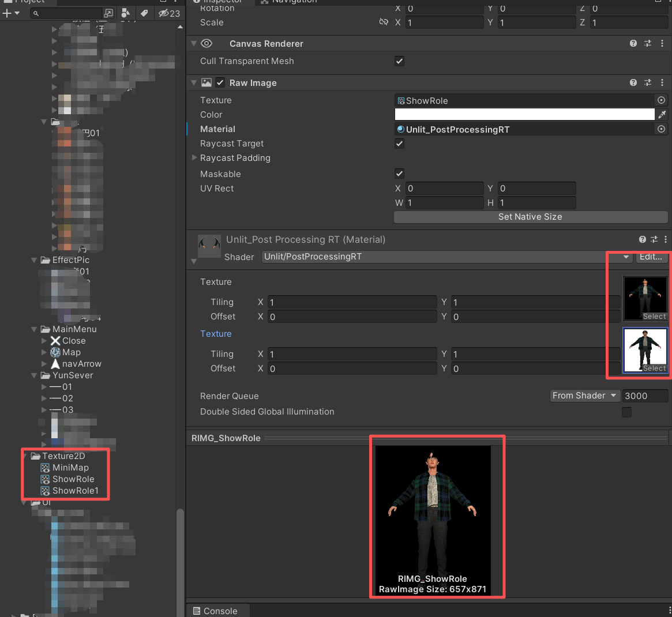Click the Scale X value field

click(444, 22)
